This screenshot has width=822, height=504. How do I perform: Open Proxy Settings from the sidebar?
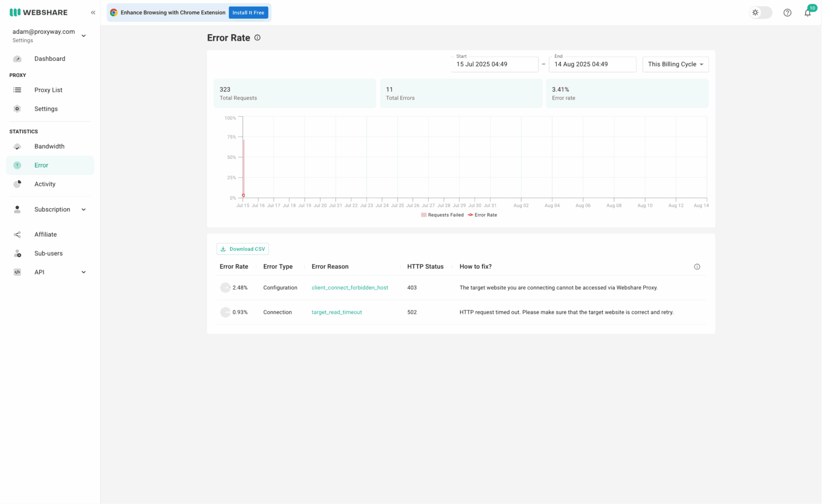click(46, 109)
